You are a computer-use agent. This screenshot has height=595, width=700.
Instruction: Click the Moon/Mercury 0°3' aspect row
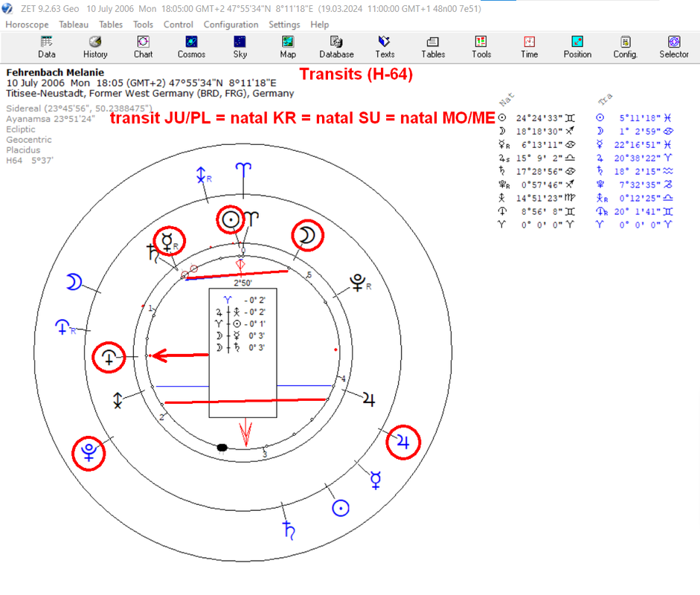pos(241,335)
